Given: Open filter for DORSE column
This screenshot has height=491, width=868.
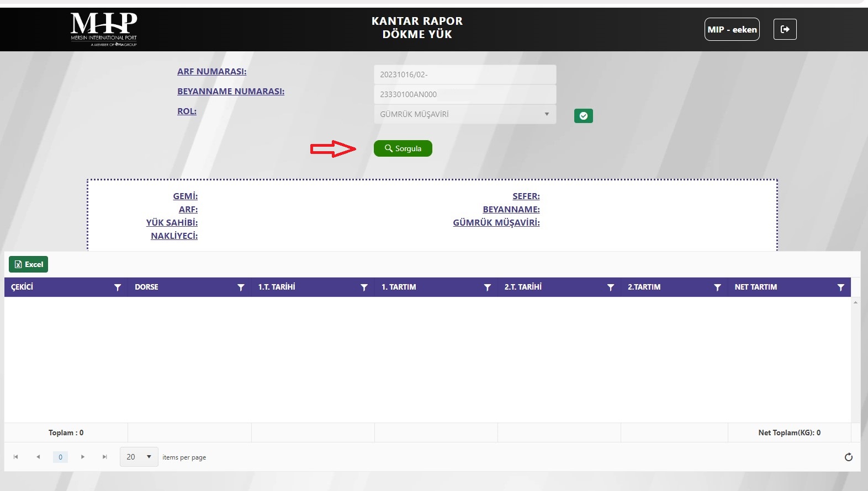Looking at the screenshot, I should [241, 287].
